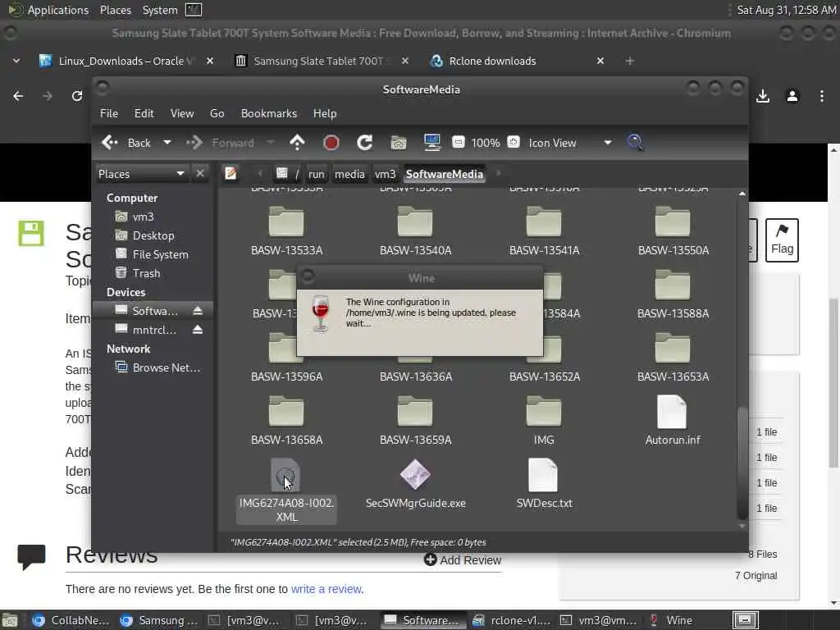Image resolution: width=840 pixels, height=630 pixels.
Task: Reload the current folder
Action: pos(365,143)
